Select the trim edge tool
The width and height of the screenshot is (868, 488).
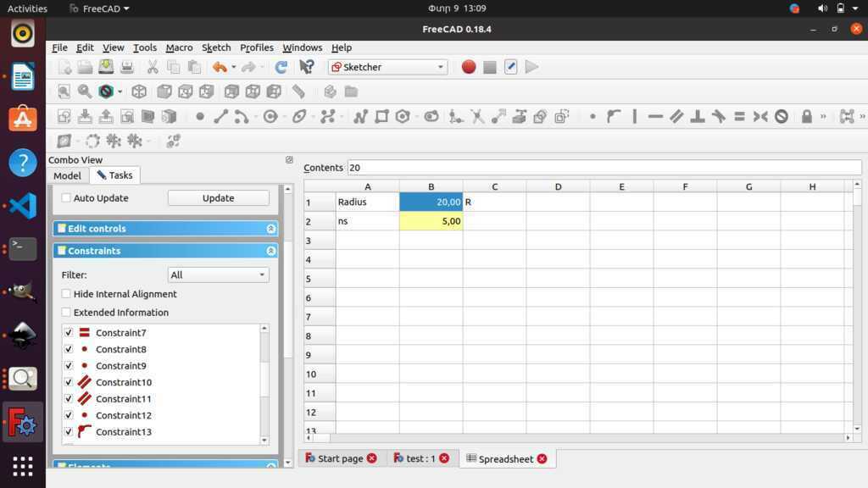pyautogui.click(x=477, y=116)
